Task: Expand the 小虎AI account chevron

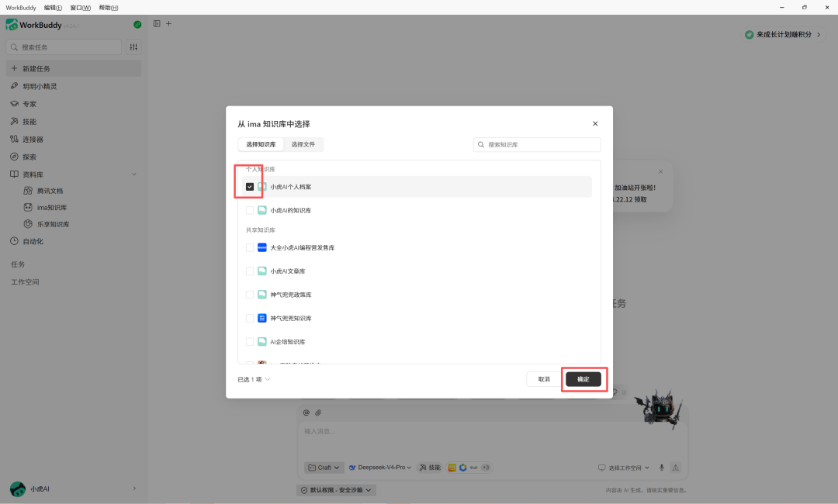Action: [x=134, y=488]
